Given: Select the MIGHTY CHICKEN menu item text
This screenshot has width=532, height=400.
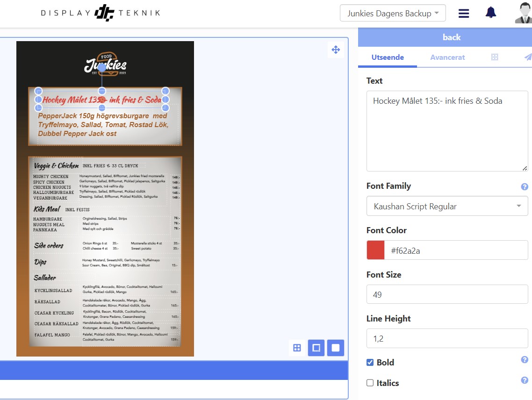Looking at the screenshot, I should (50, 177).
